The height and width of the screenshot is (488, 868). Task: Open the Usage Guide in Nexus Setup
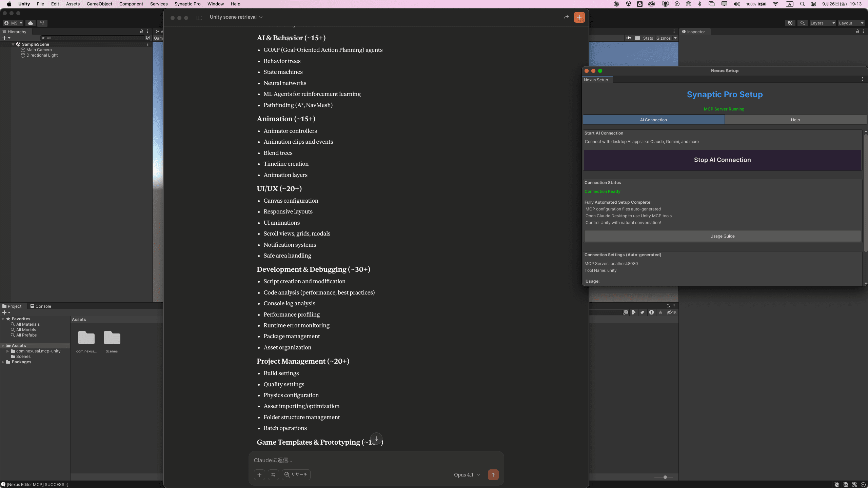tap(722, 236)
